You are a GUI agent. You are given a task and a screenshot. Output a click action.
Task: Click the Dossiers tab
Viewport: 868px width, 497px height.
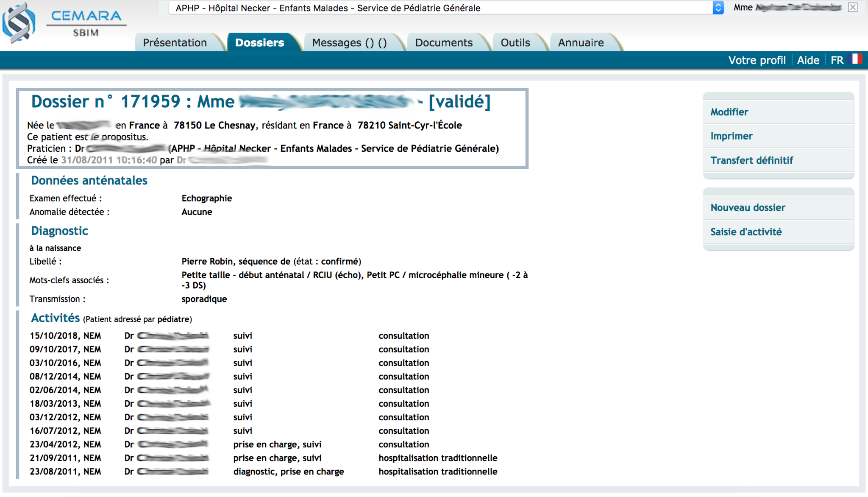[259, 43]
